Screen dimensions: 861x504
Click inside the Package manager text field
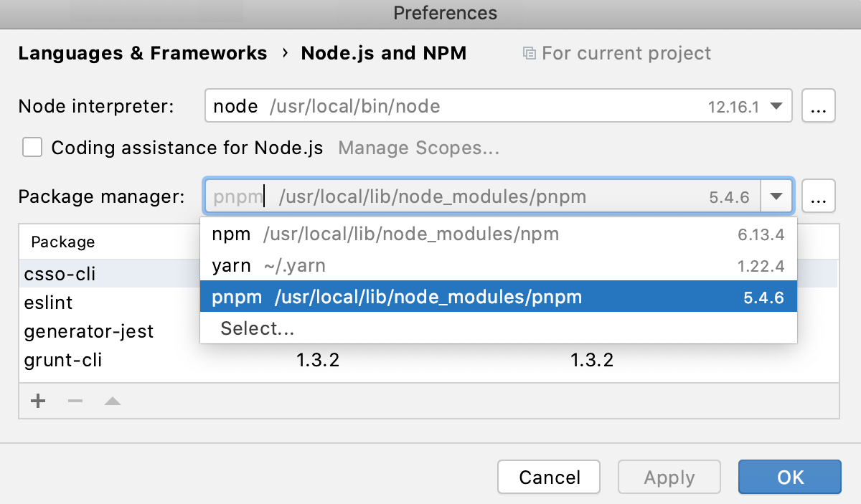point(482,196)
